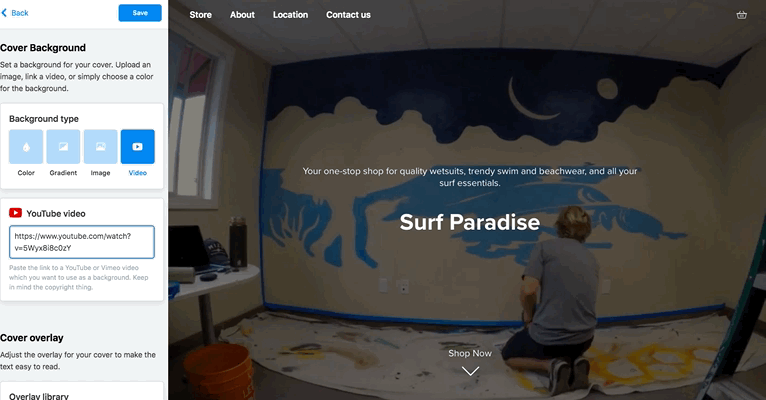The height and width of the screenshot is (400, 766).
Task: Click the store tagline about wetsuits
Action: pyautogui.click(x=469, y=177)
